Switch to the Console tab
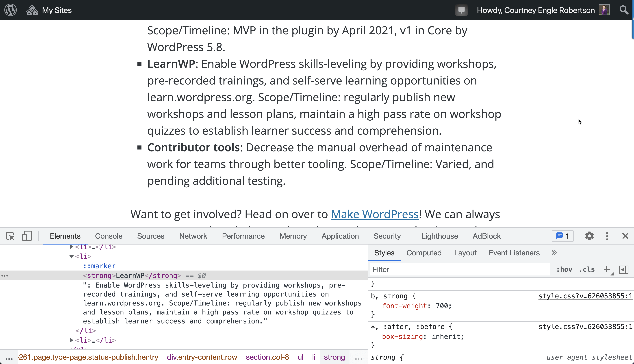Image resolution: width=634 pixels, height=364 pixels. click(x=109, y=236)
